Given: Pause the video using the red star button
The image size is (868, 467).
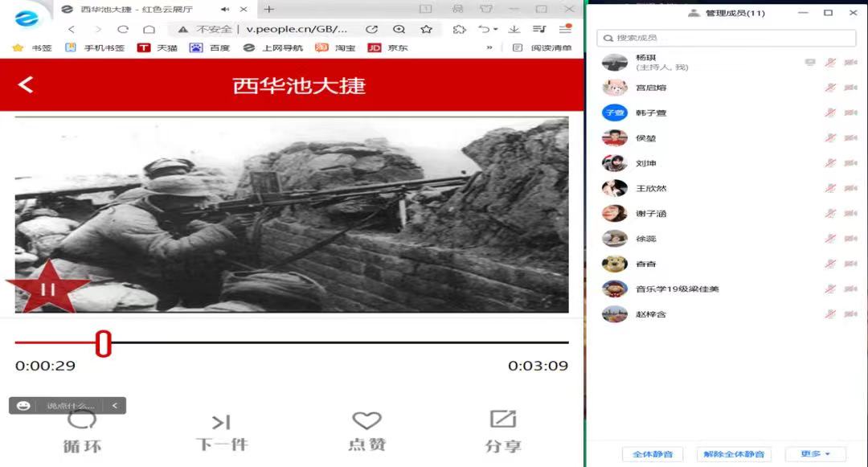Looking at the screenshot, I should 47,289.
